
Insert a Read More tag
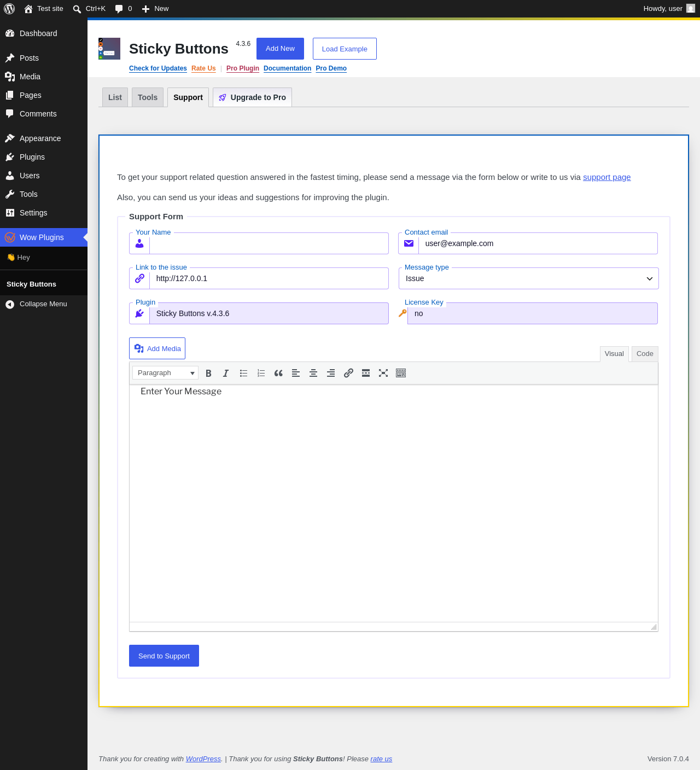[x=366, y=373]
